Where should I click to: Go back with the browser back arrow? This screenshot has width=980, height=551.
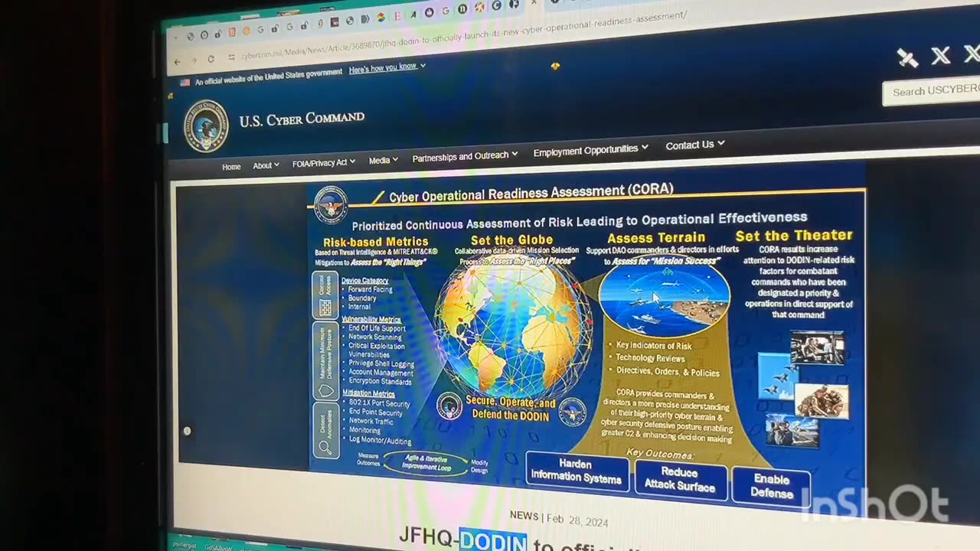(x=178, y=61)
